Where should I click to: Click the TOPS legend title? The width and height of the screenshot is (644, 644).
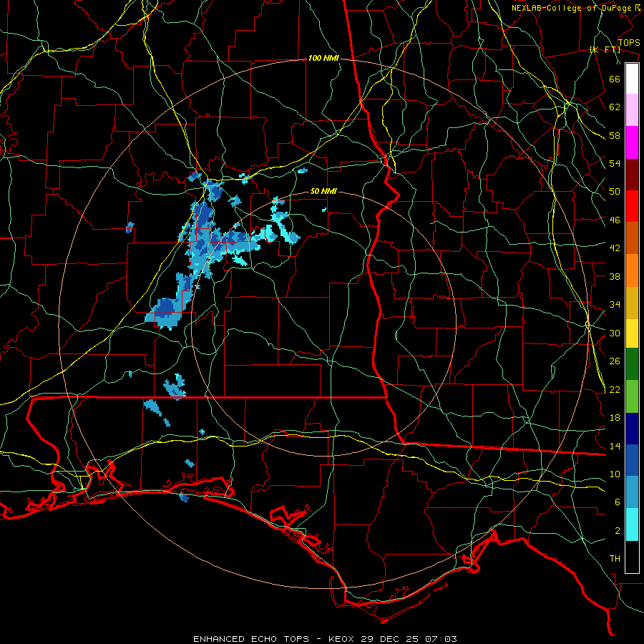(x=629, y=43)
